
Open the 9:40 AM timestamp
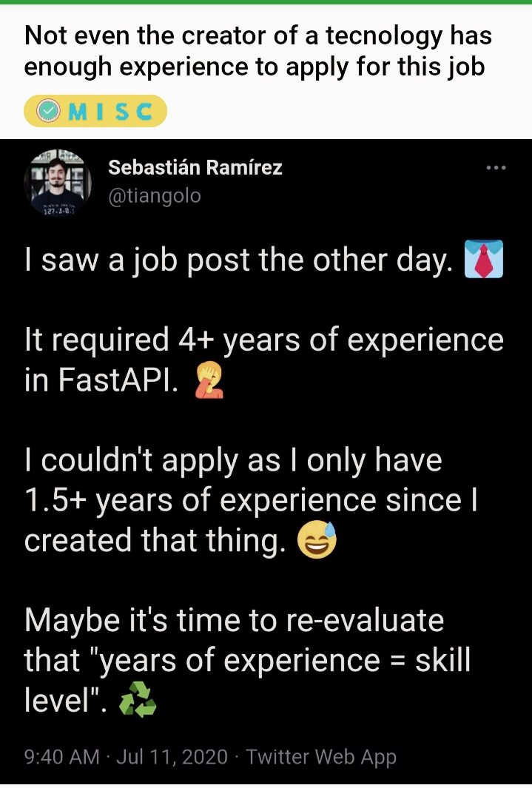pyautogui.click(x=61, y=757)
